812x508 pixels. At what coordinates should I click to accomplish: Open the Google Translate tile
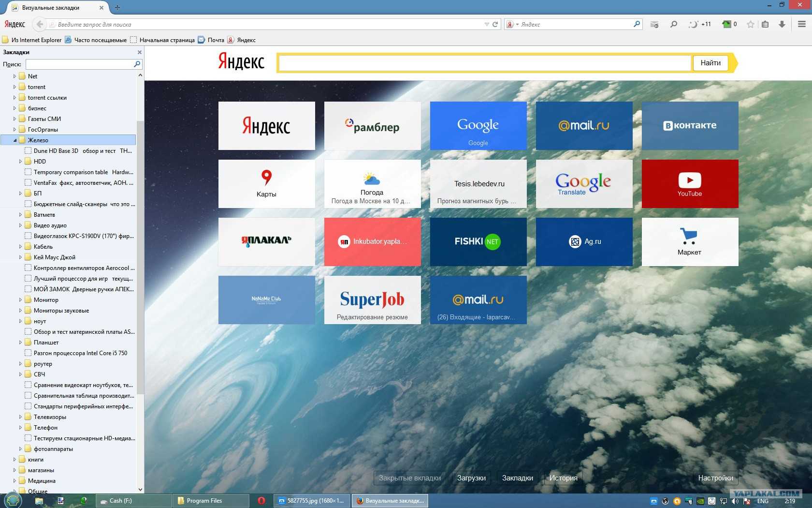click(x=584, y=184)
